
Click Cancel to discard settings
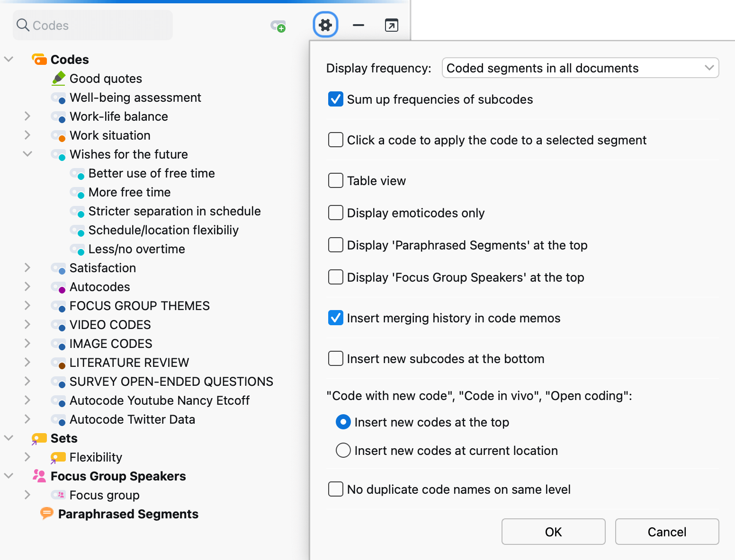tap(667, 532)
